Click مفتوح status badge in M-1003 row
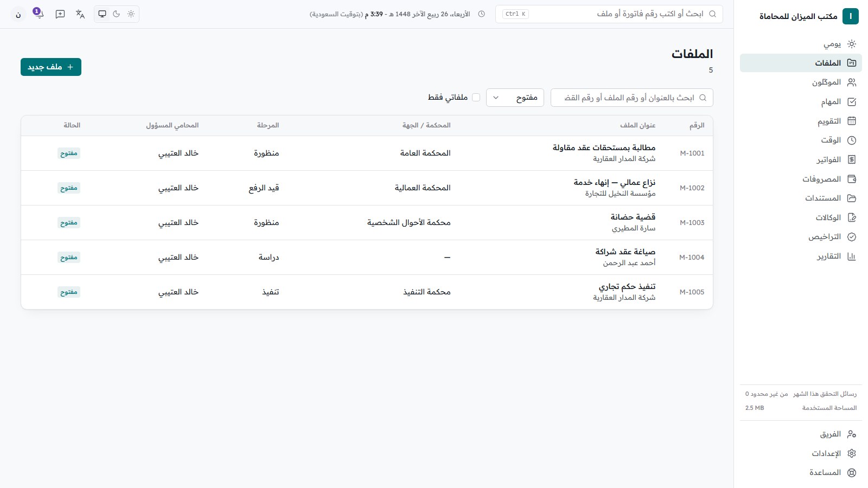Screen dimensions: 868x488 [x=69, y=223]
